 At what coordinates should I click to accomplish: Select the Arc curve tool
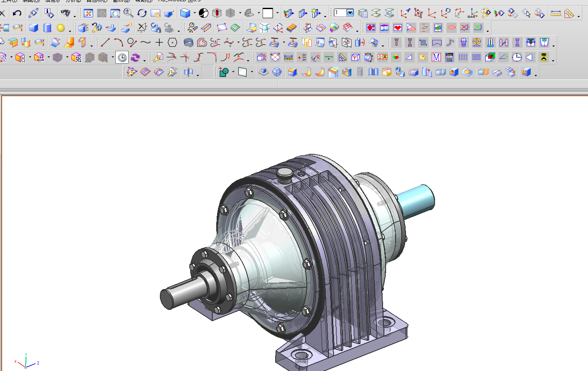(x=119, y=42)
